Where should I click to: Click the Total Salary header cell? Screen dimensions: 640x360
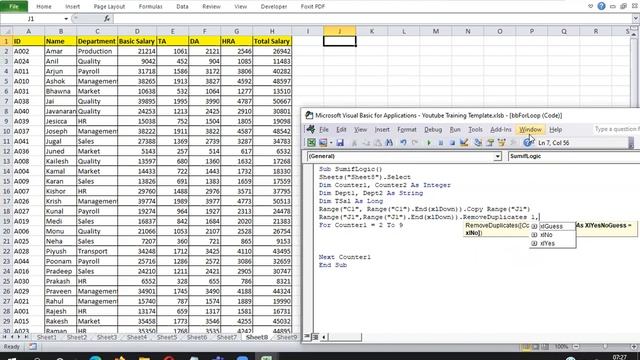[x=272, y=41]
